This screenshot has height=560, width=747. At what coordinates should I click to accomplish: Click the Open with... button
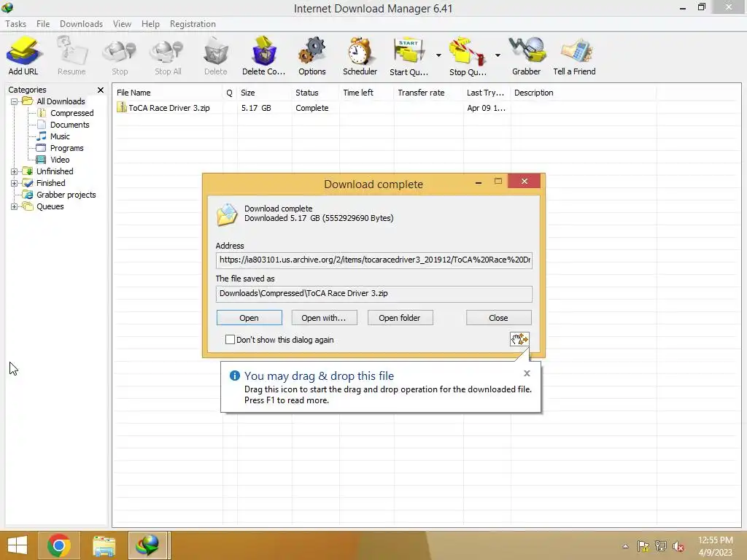click(324, 318)
